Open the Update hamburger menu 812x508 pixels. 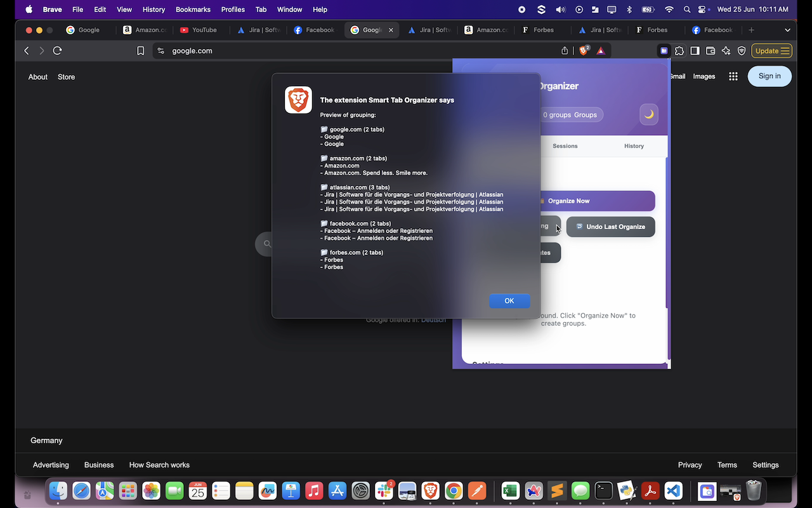pyautogui.click(x=771, y=51)
